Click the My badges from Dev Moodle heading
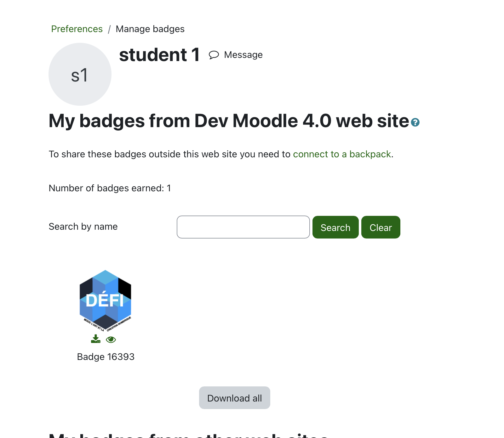Viewport: 504px width, 438px height. 229,121
